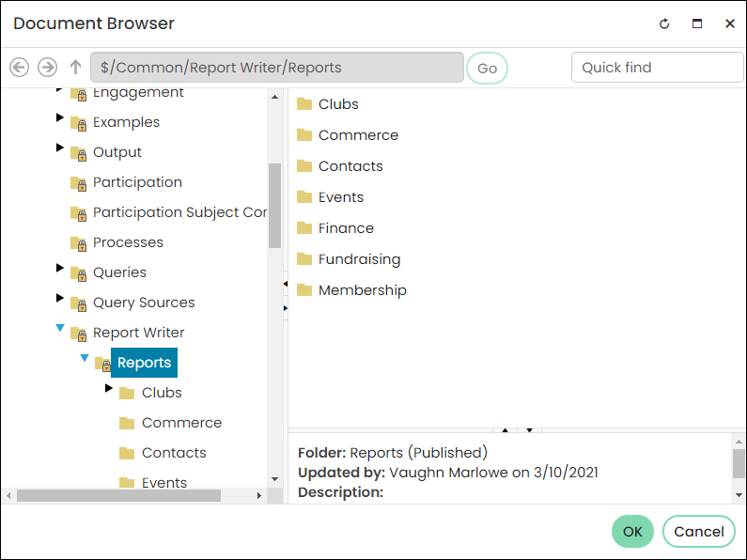Select Output in the folder tree

(x=117, y=152)
